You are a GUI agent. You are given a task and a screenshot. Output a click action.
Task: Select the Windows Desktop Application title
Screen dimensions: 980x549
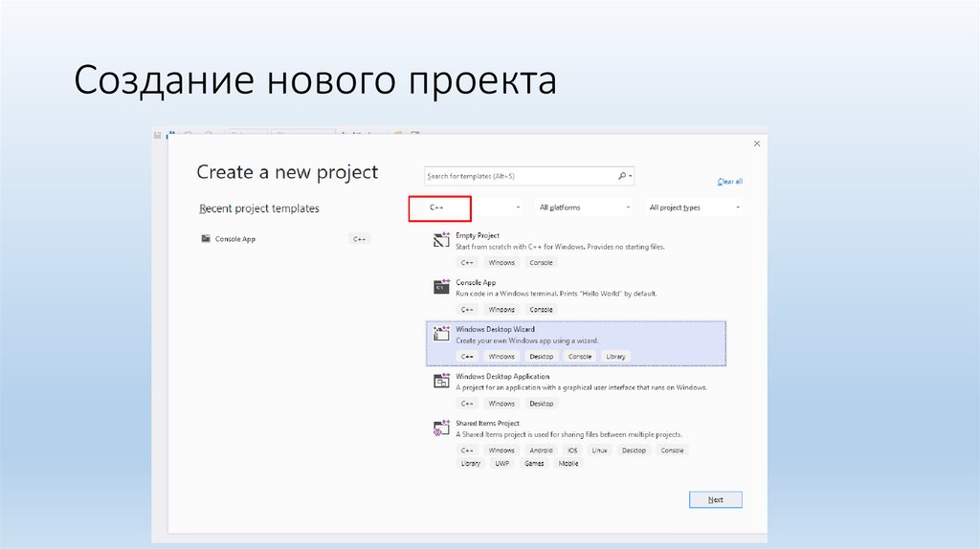click(x=502, y=377)
